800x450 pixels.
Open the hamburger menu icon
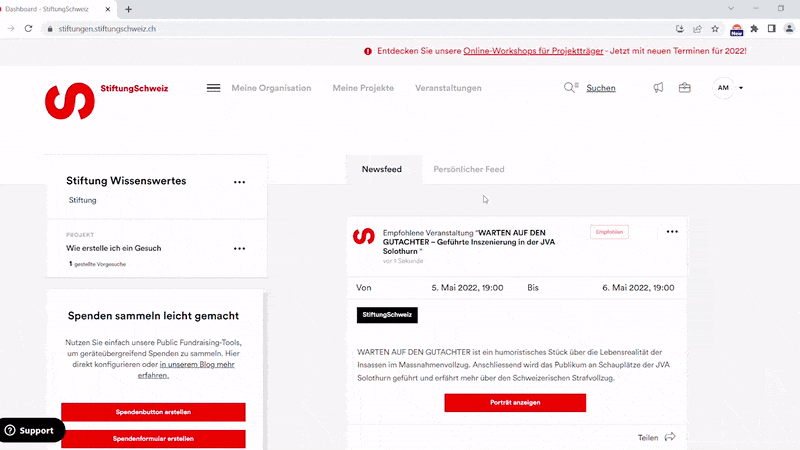tap(213, 88)
